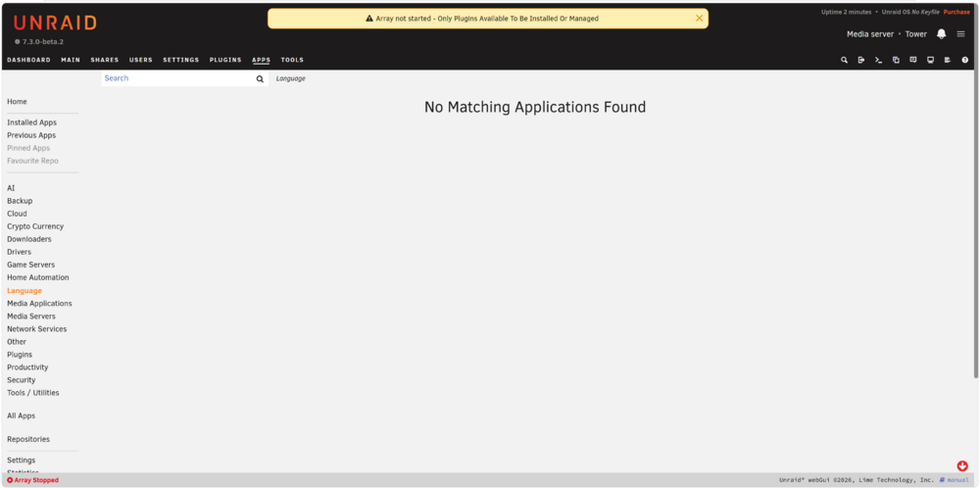Screen dimensions: 980x488
Task: Open the Main tab
Action: (x=71, y=60)
